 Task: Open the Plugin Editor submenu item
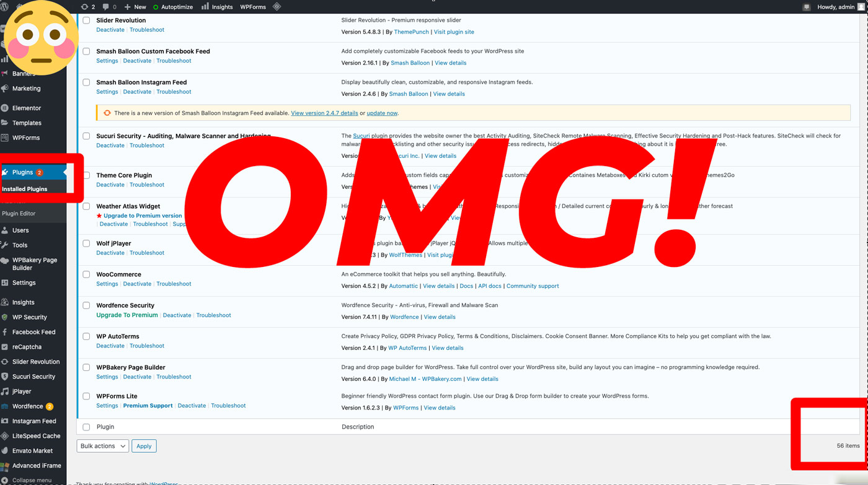[19, 213]
